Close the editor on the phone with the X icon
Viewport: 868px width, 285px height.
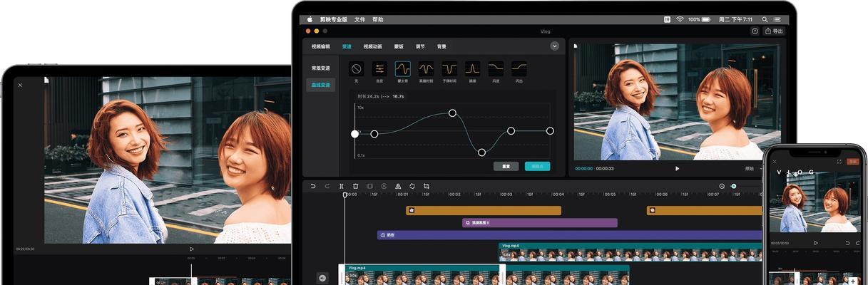coord(775,161)
